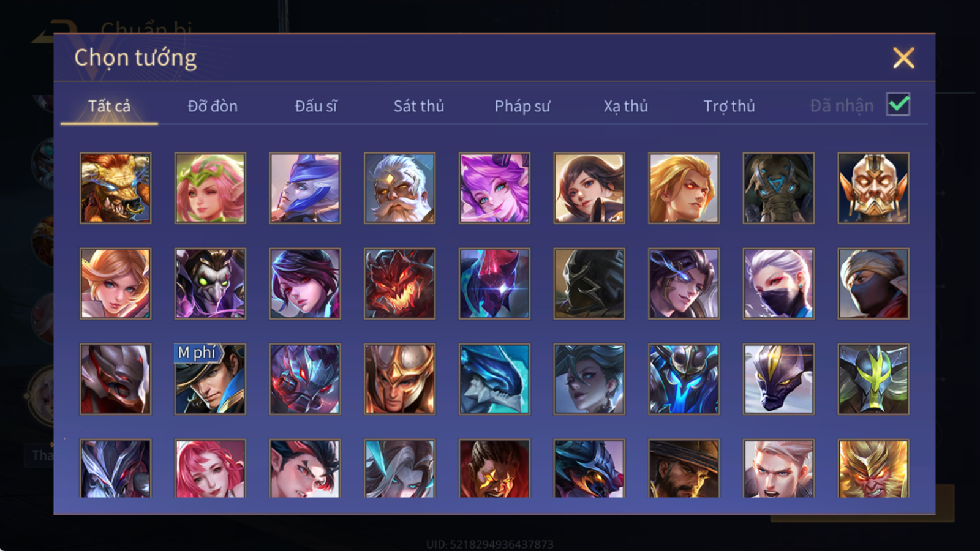Pick the white-bearded old man hero
This screenshot has width=980, height=551.
pyautogui.click(x=399, y=188)
